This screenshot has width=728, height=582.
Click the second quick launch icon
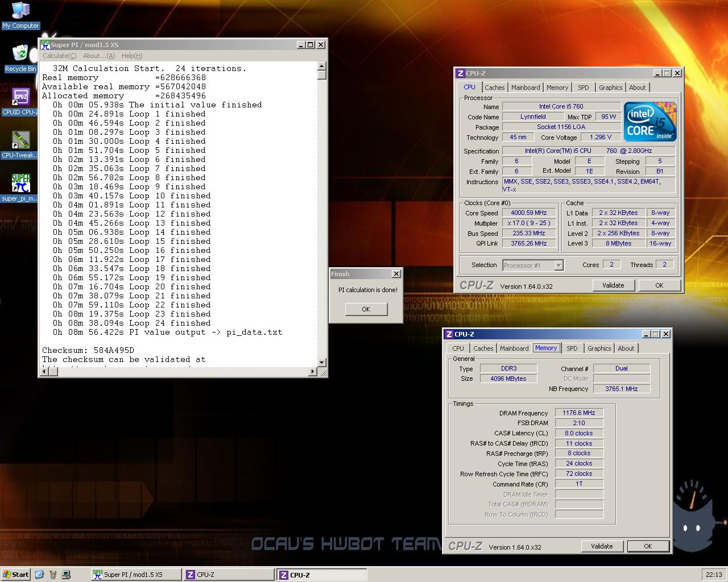pyautogui.click(x=53, y=575)
